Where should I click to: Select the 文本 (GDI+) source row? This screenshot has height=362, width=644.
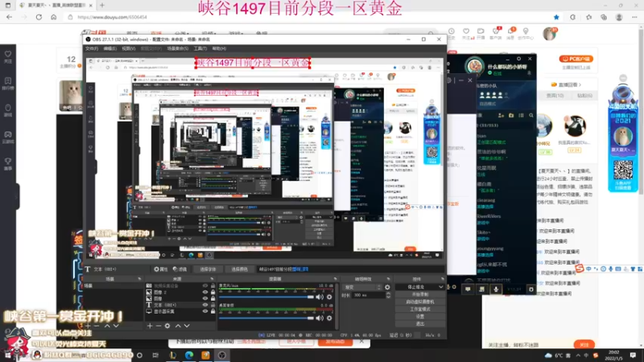coord(180,305)
